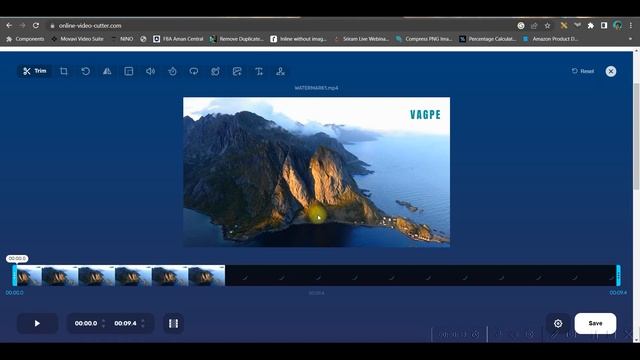Click the page vertical scrollbar

(x=636, y=136)
